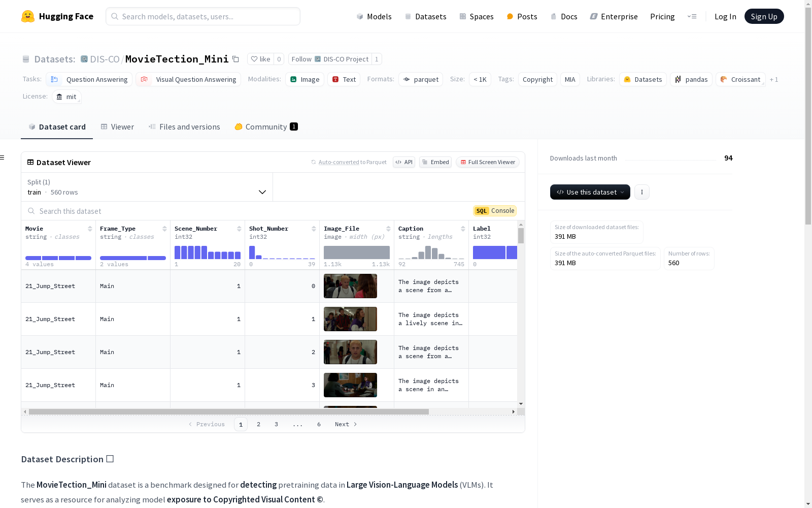Open the Enterprise page

[614, 16]
